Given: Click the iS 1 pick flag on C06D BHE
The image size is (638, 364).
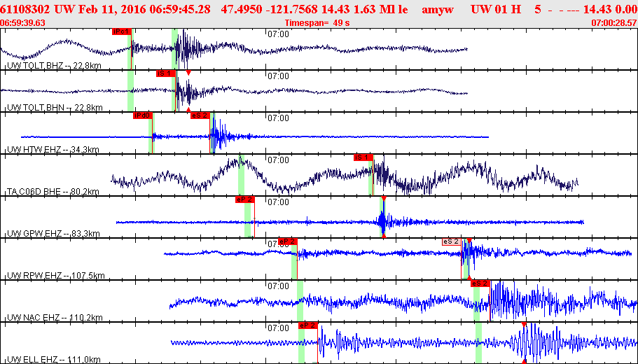Looking at the screenshot, I should coord(363,157).
